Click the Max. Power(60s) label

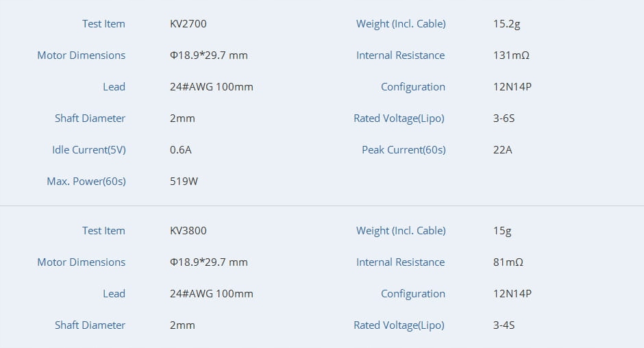click(86, 181)
